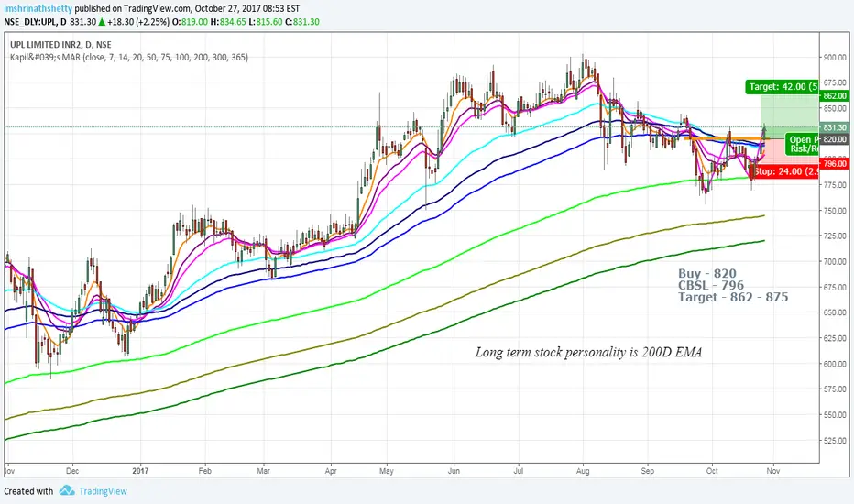The image size is (854, 504).
Task: Click the H:834.65 high value in header
Action: coord(228,22)
